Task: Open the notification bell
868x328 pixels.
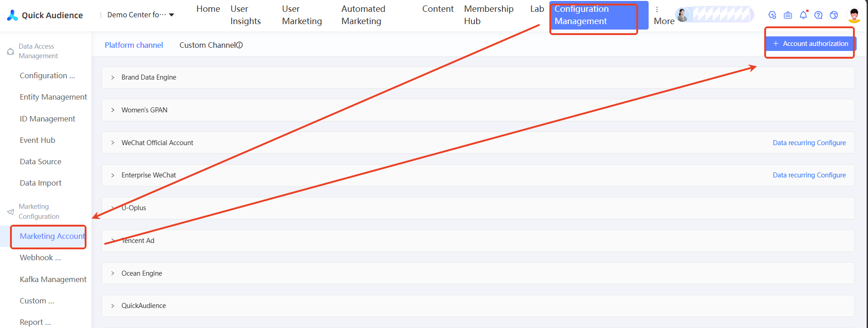Action: (803, 15)
